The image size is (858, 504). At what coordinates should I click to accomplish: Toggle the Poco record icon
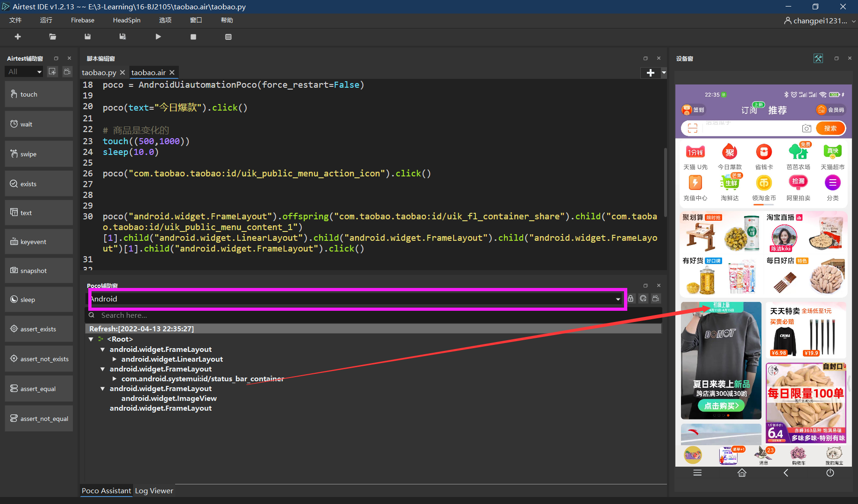coord(656,299)
